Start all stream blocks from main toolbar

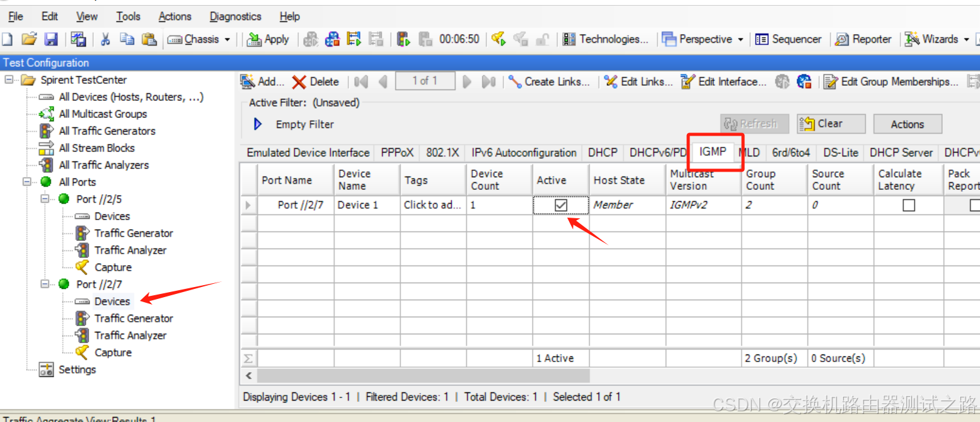354,39
